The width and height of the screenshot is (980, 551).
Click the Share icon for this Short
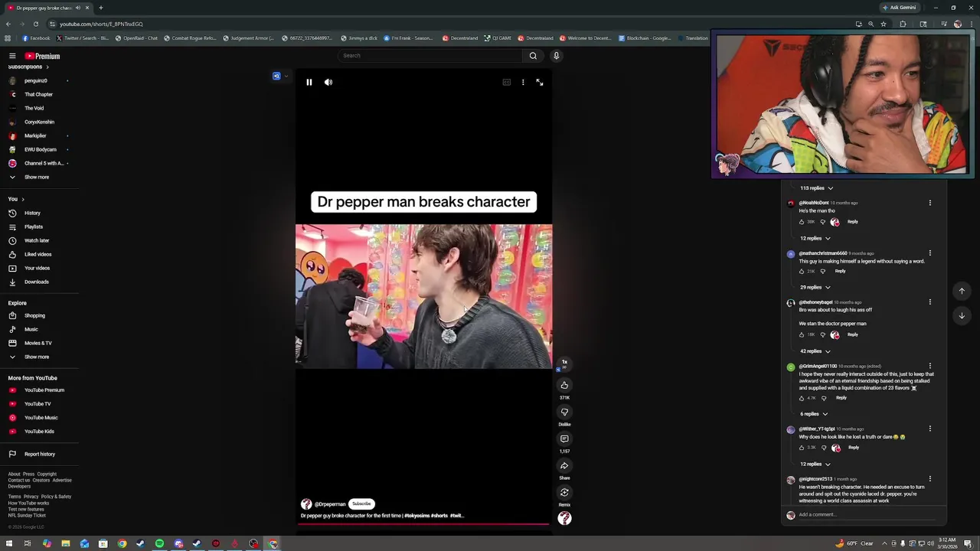(x=564, y=465)
